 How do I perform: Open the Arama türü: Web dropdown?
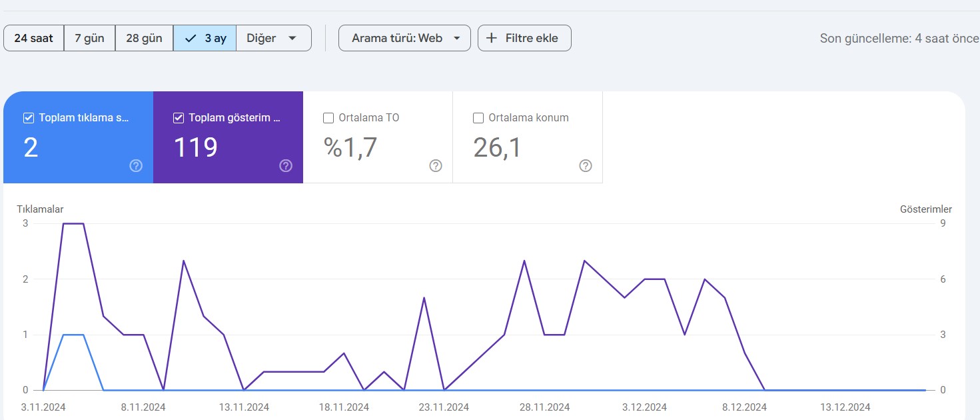[404, 38]
